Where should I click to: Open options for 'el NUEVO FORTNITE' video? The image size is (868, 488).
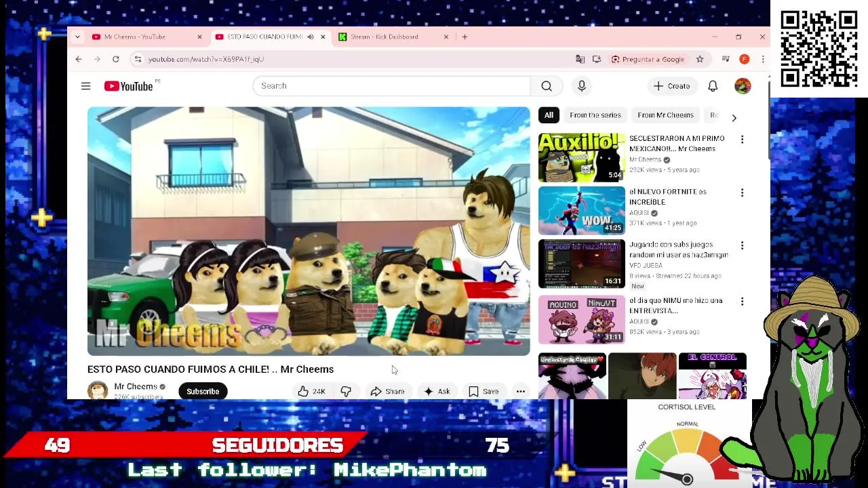coord(742,192)
